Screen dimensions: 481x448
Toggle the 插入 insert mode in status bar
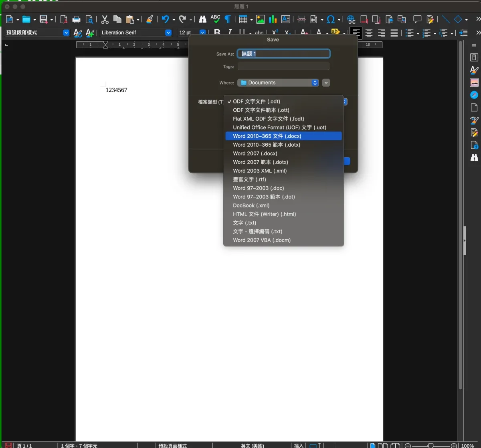click(x=299, y=445)
